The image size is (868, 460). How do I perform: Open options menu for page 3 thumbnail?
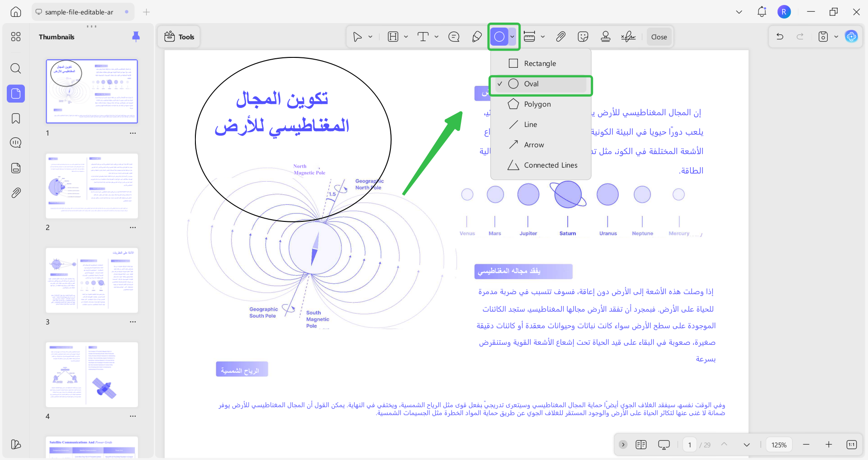(x=133, y=322)
